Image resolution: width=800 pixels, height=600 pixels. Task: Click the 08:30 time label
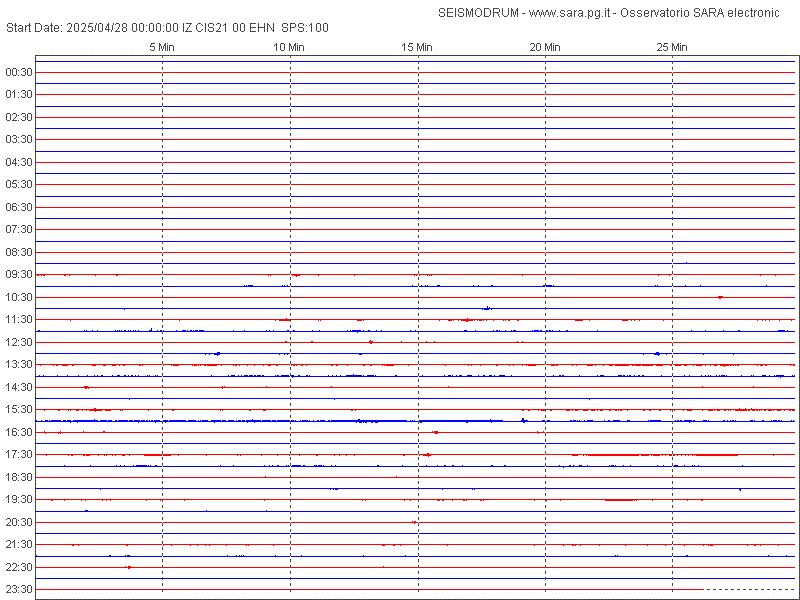point(19,252)
